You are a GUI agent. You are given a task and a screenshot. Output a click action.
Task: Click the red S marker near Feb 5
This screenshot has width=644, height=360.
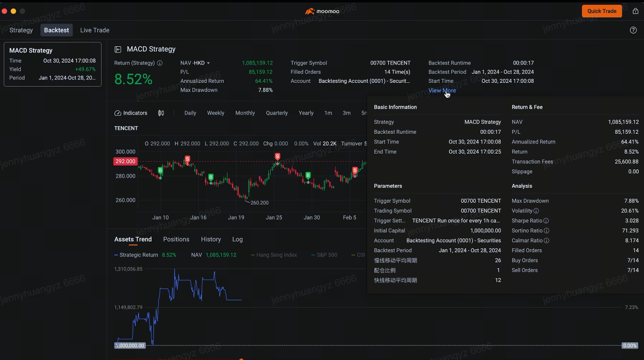(x=355, y=170)
